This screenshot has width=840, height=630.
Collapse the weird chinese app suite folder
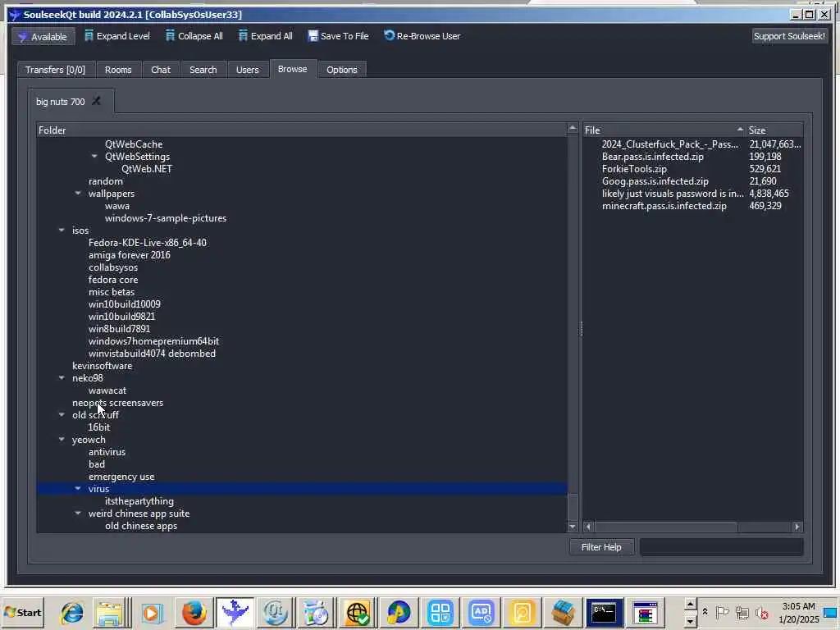click(x=78, y=514)
